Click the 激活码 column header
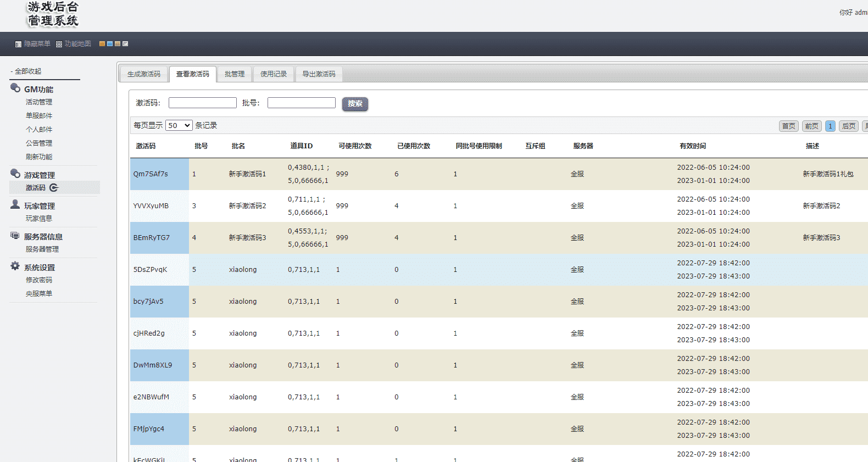Screen dimensions: 868x462 [146, 146]
